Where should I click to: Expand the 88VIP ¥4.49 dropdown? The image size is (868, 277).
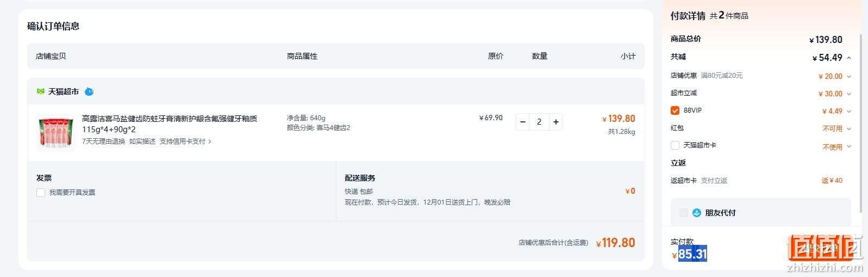[x=849, y=112]
